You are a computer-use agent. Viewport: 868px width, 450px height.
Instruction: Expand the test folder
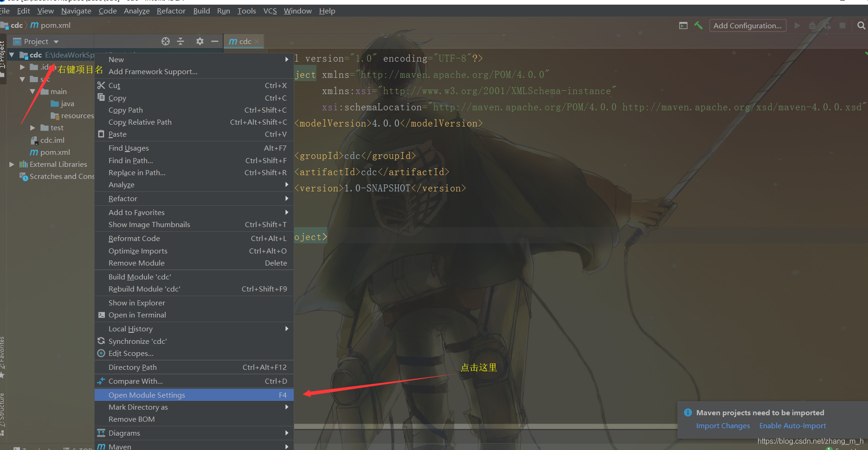coord(32,128)
